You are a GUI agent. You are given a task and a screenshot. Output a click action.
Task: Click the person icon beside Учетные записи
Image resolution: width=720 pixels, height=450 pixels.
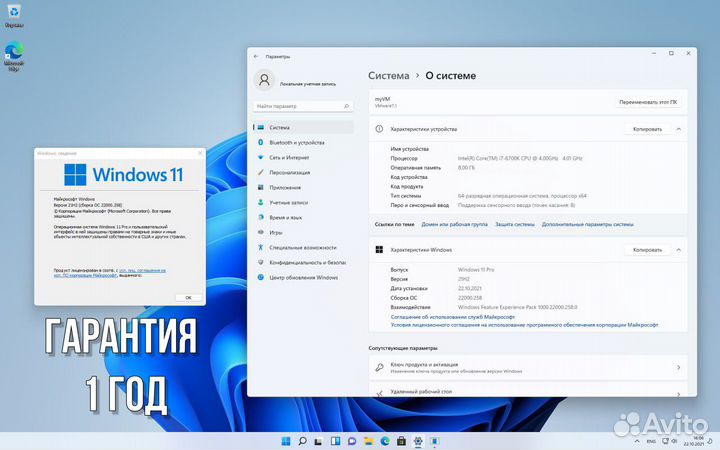pos(260,202)
